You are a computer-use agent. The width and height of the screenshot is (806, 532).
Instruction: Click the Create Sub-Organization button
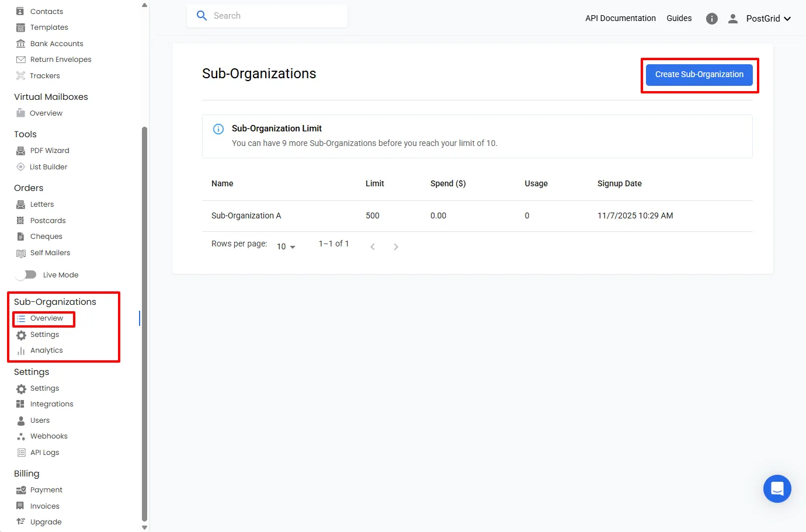coord(699,75)
